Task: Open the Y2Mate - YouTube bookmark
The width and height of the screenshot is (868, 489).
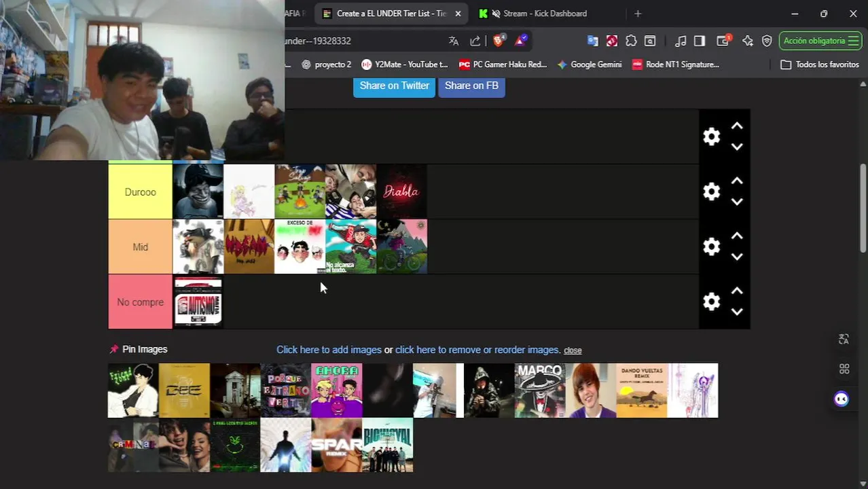Action: click(x=405, y=65)
